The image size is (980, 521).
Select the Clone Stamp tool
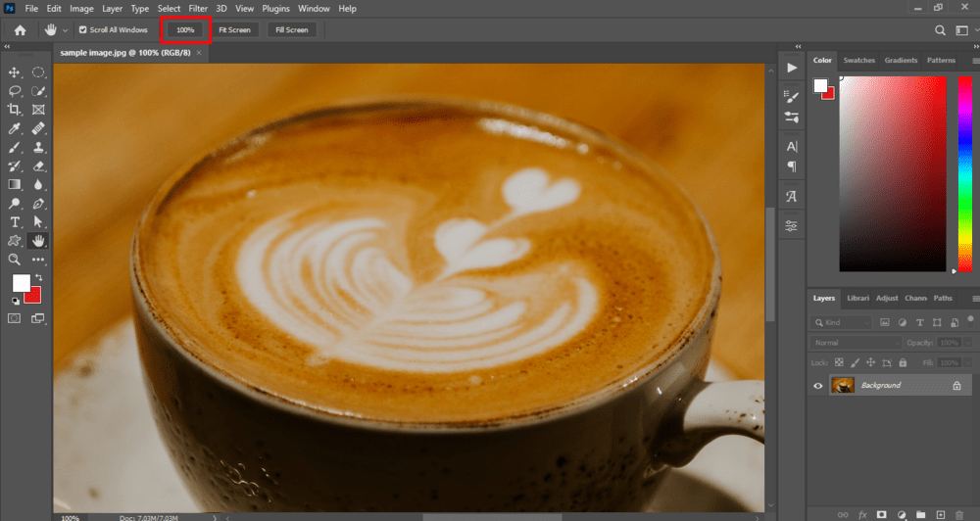click(x=38, y=148)
